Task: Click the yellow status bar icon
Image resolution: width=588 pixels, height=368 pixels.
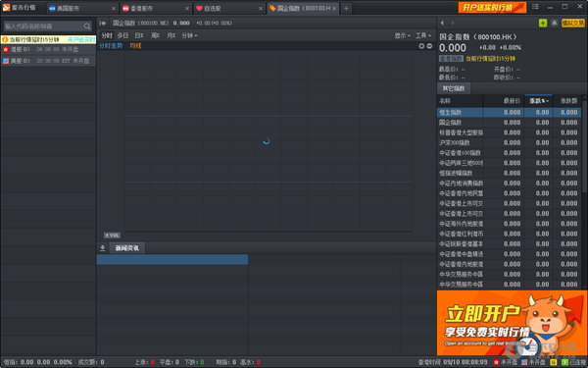Action: pos(553,362)
